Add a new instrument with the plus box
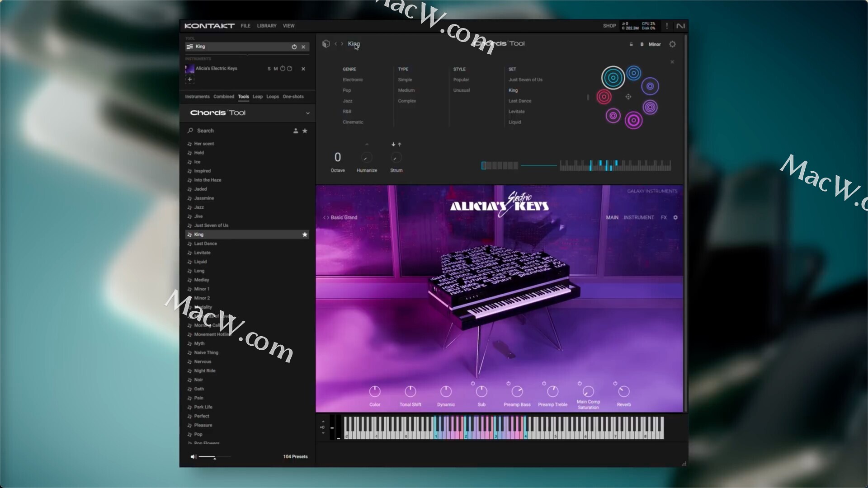The height and width of the screenshot is (488, 868). point(190,80)
